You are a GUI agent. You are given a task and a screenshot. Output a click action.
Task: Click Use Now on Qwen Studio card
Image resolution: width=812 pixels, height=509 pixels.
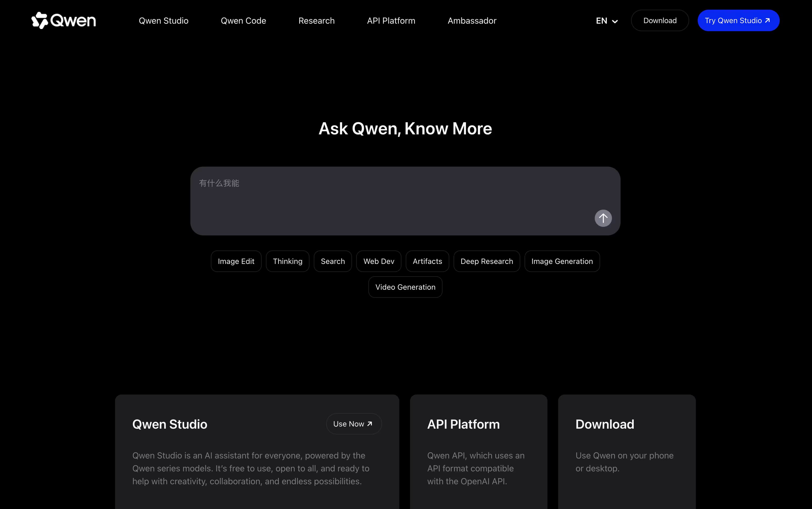coord(354,424)
